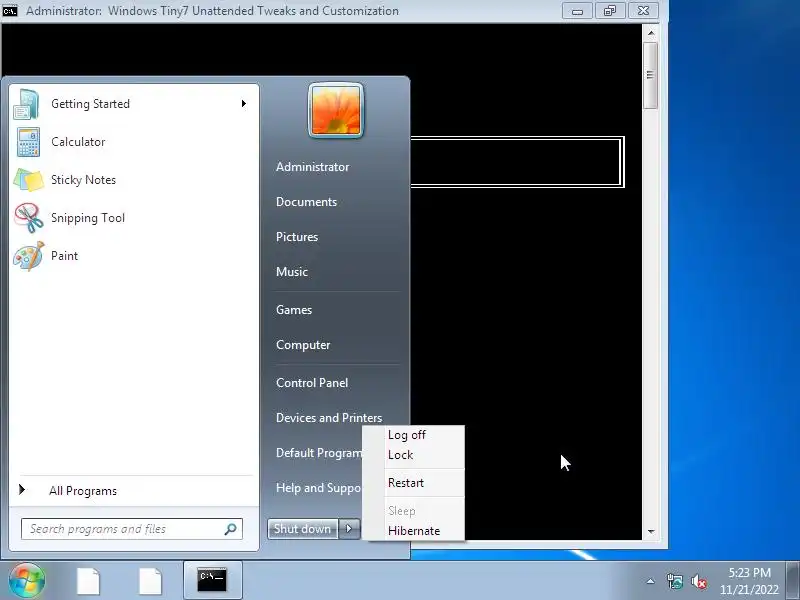Click the muted volume tray icon
Screen dimensions: 800x600
[x=698, y=581]
